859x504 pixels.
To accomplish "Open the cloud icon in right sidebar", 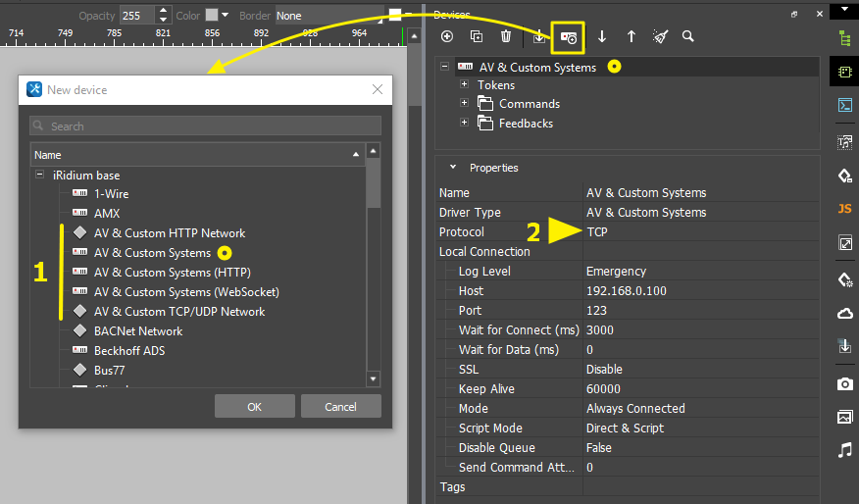I will click(x=844, y=313).
